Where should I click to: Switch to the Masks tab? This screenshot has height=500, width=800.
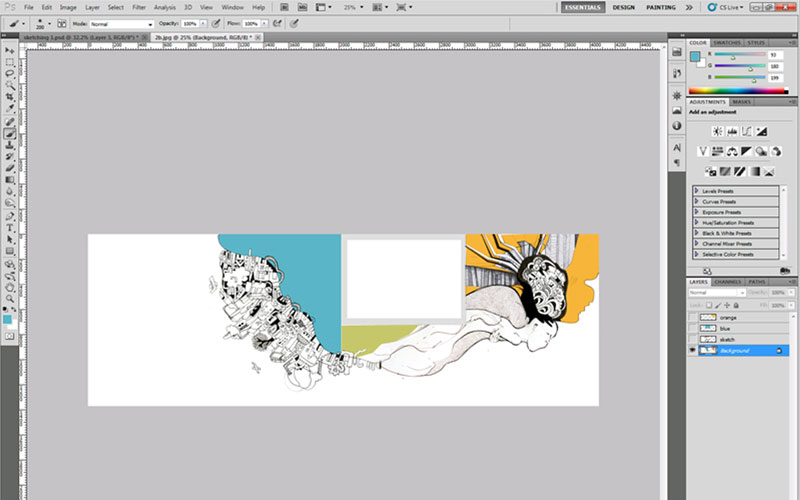pos(741,102)
